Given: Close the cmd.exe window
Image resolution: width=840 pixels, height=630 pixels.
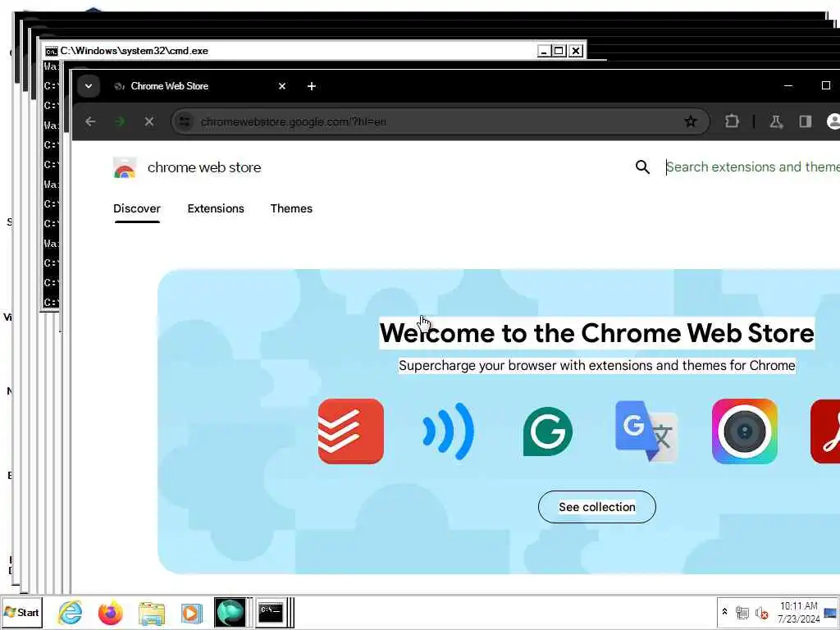Looking at the screenshot, I should (x=576, y=51).
